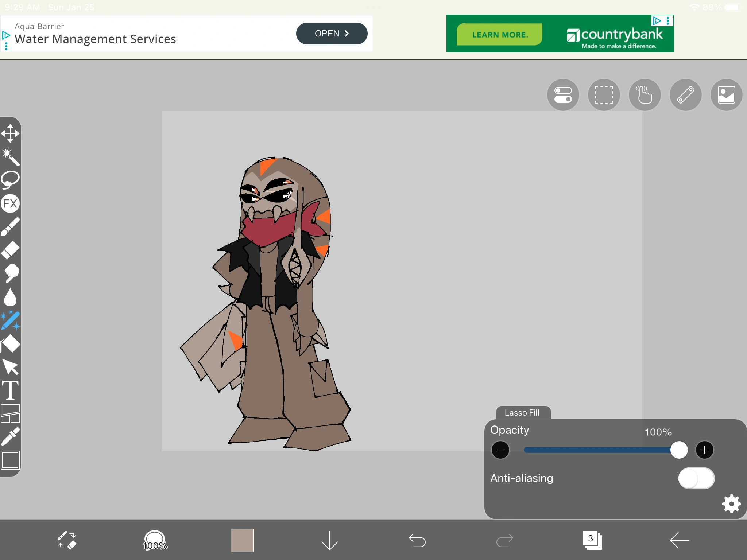Activate the Eyedropper tool
Image resolution: width=747 pixels, height=560 pixels.
coord(10,437)
